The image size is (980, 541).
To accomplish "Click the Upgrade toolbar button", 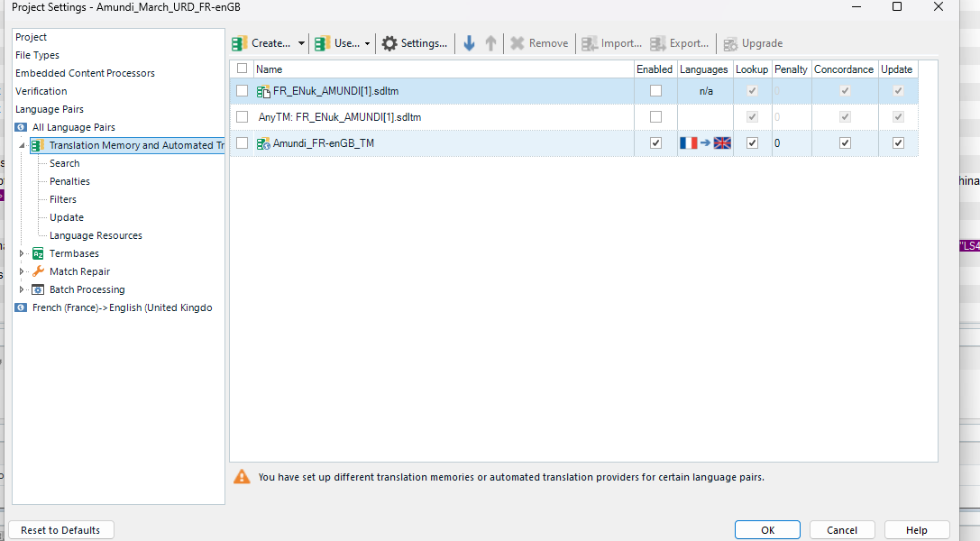I will 753,43.
